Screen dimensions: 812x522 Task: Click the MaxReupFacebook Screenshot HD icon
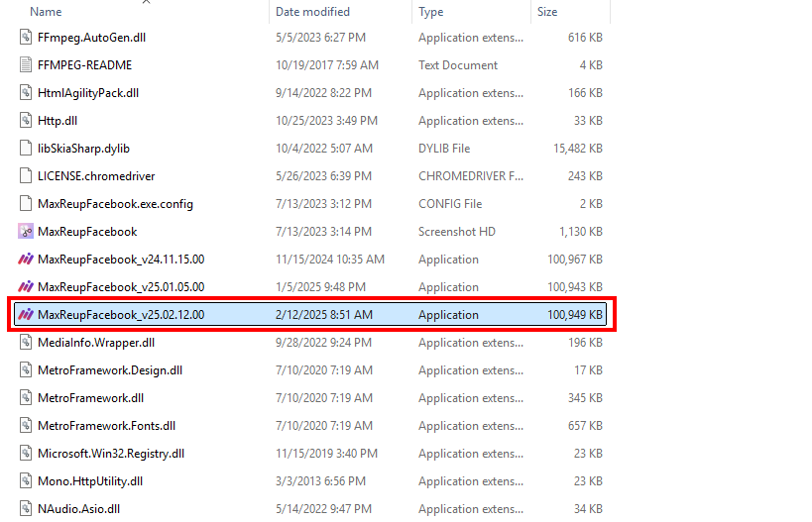click(x=26, y=231)
